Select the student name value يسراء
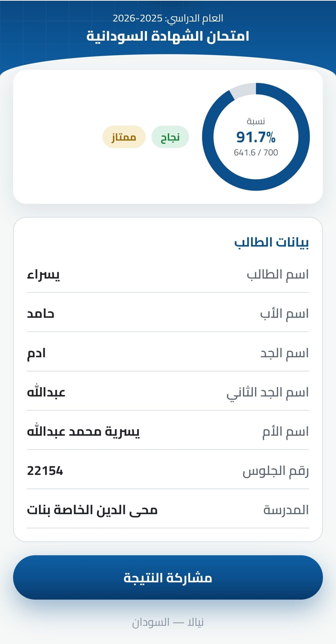336x644 pixels. 43,275
